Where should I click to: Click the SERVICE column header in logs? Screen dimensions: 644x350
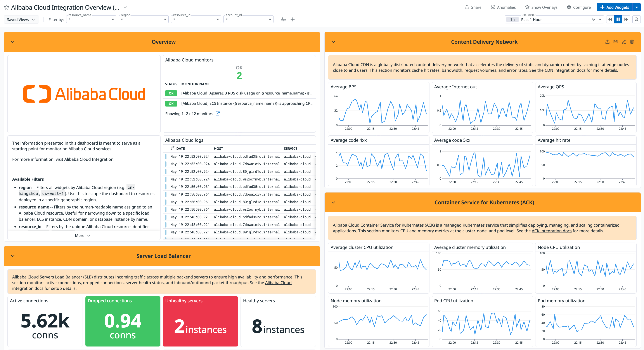click(x=291, y=149)
